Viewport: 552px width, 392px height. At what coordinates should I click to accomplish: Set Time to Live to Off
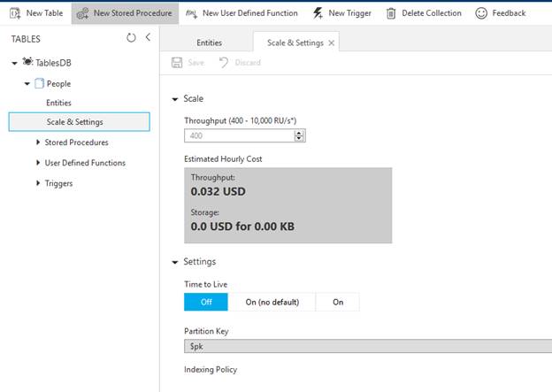(207, 302)
